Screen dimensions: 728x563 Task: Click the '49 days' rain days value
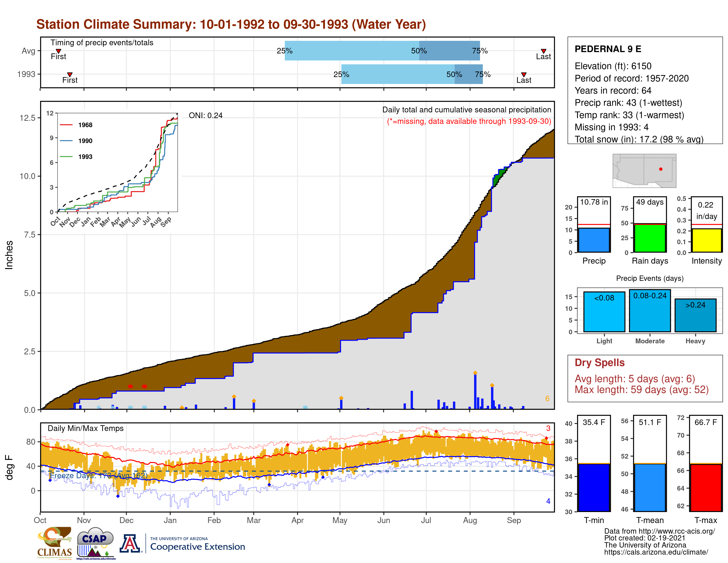pos(650,202)
